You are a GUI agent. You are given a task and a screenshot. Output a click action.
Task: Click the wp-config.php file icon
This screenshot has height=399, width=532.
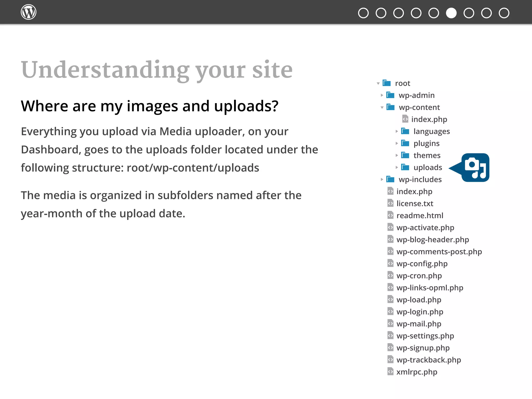[390, 263]
